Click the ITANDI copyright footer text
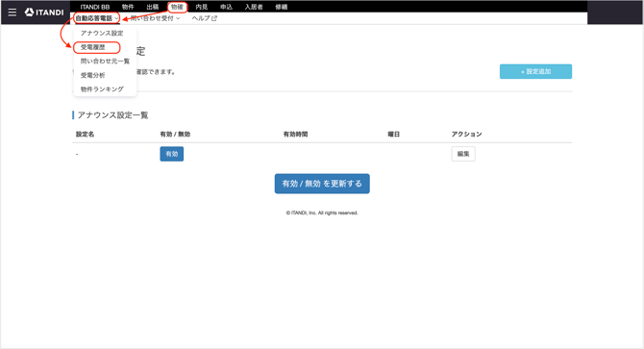Viewport: 644px width, 349px height. (x=322, y=212)
